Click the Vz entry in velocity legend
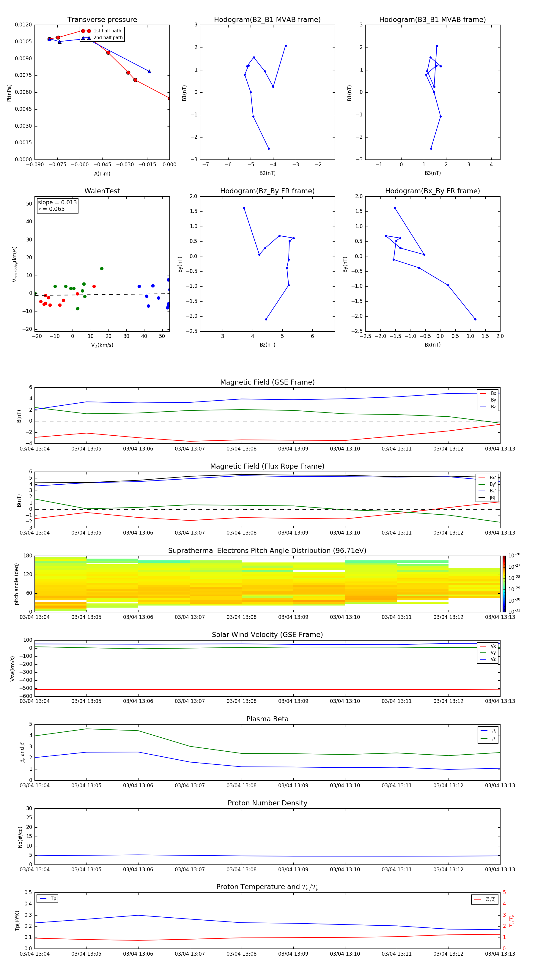 (x=488, y=659)
